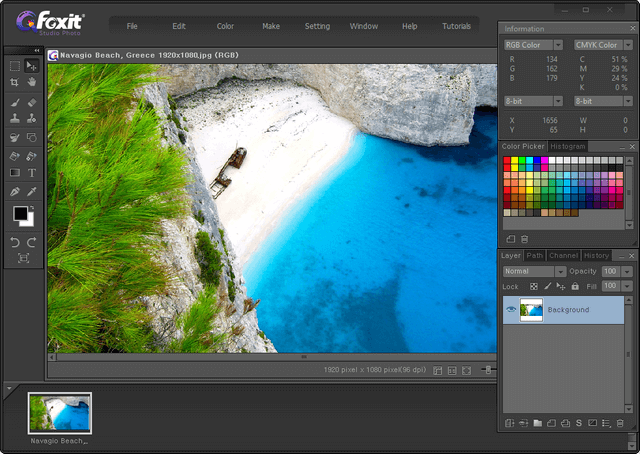Select the Crop tool
This screenshot has height=454, width=640.
coord(14,82)
